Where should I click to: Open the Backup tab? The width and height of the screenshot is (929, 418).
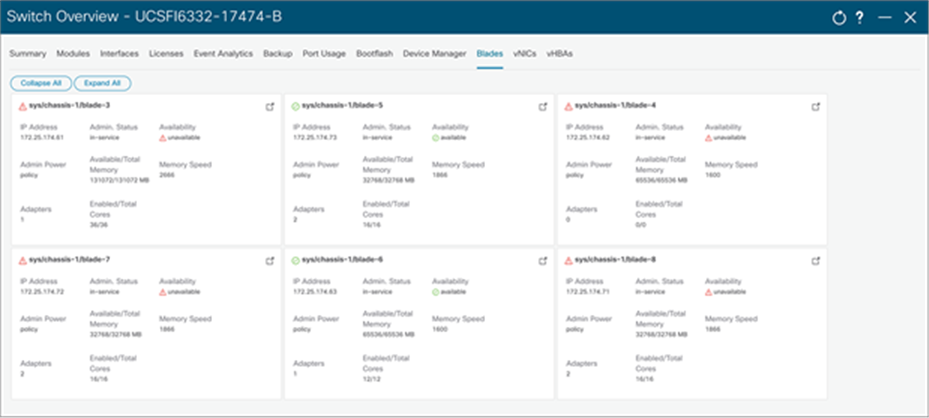278,54
